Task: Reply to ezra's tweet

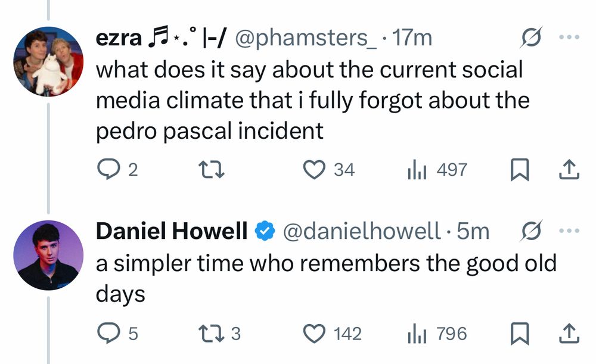Action: point(109,170)
